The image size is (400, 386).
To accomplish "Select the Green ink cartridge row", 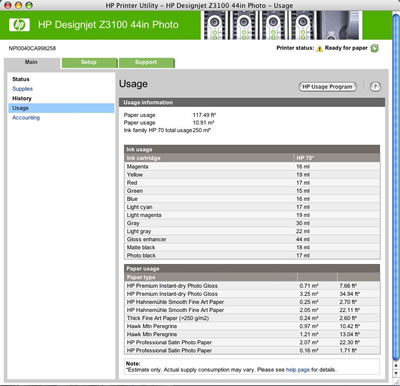I will pyautogui.click(x=252, y=191).
